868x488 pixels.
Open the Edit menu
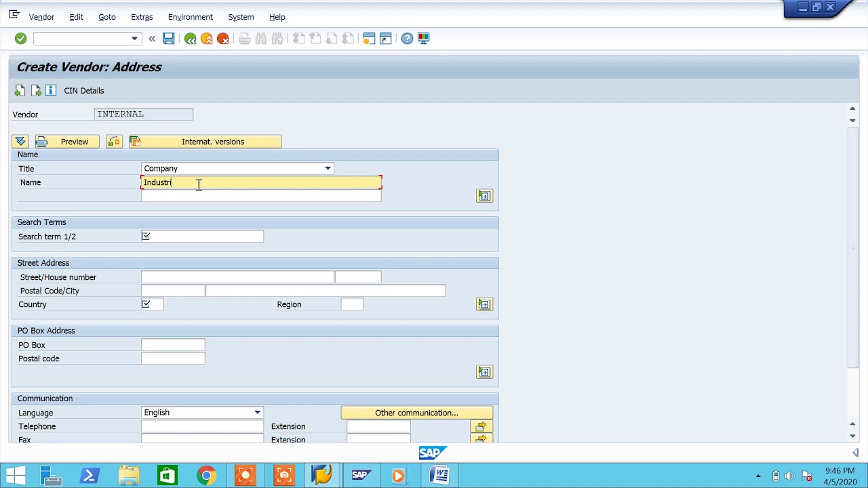(76, 17)
